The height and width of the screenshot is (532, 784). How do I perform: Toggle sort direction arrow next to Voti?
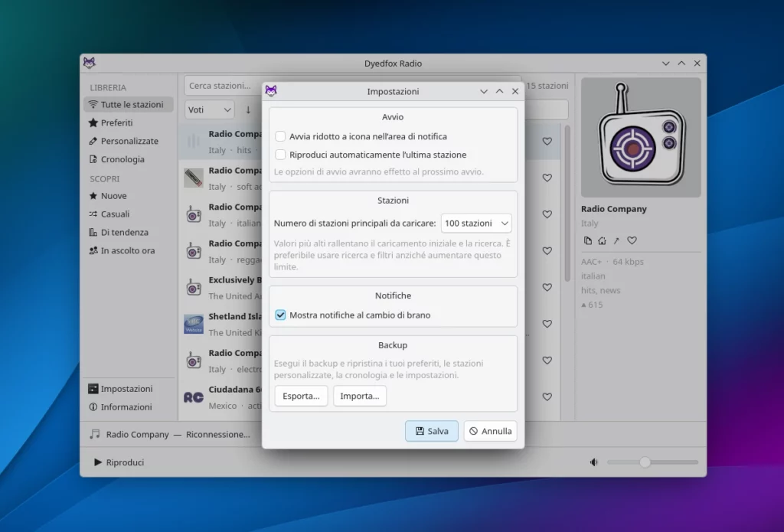(x=248, y=109)
